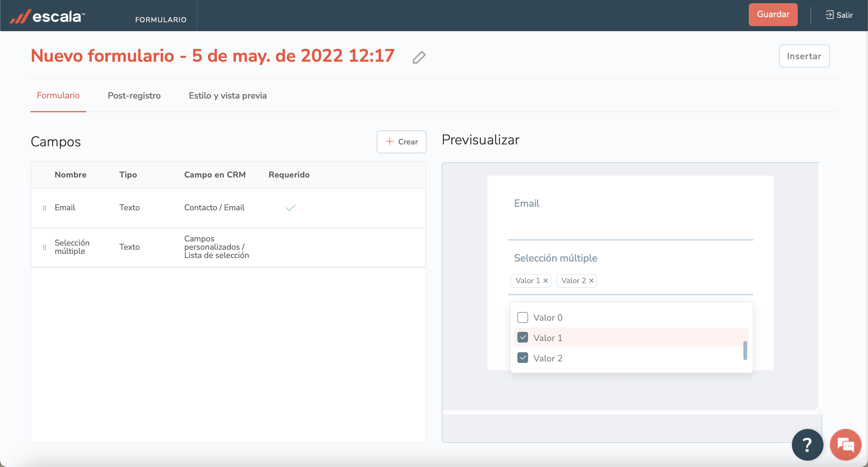Click the Campo en CRM column header

coord(215,175)
